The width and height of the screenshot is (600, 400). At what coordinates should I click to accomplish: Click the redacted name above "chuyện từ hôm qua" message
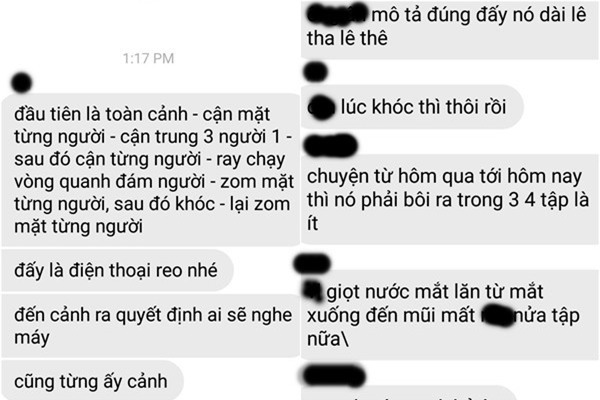(x=331, y=145)
